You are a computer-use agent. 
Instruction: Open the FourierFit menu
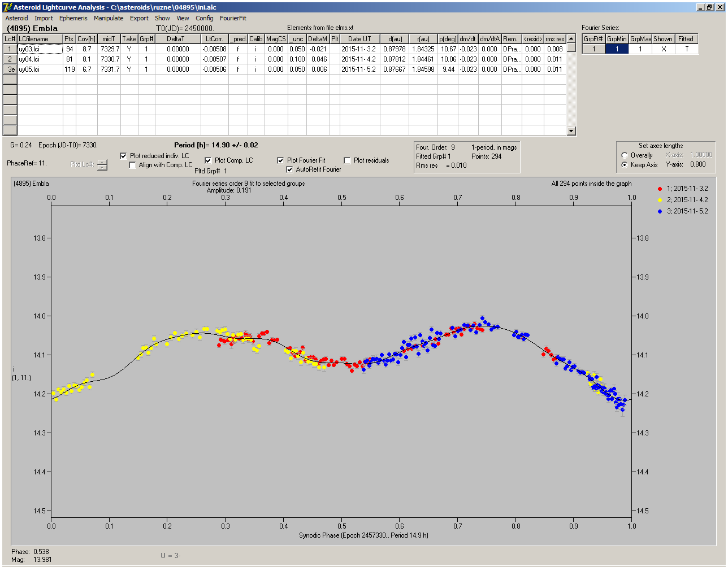point(233,18)
